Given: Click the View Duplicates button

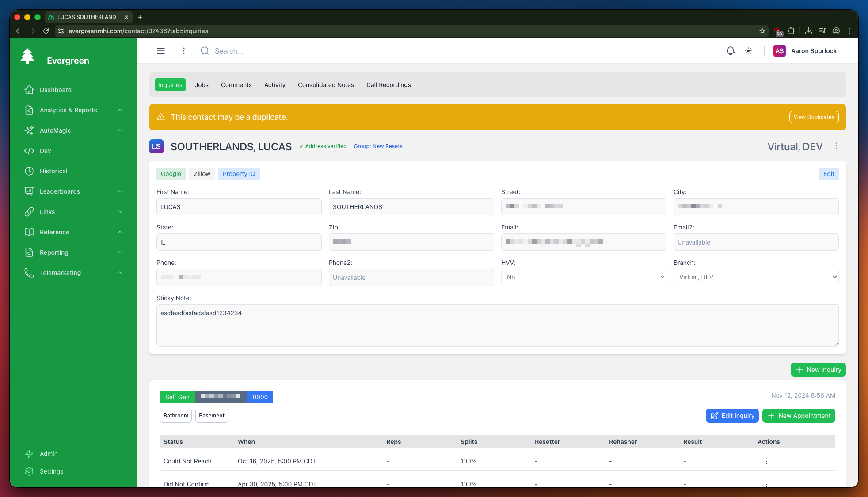Looking at the screenshot, I should click(814, 117).
